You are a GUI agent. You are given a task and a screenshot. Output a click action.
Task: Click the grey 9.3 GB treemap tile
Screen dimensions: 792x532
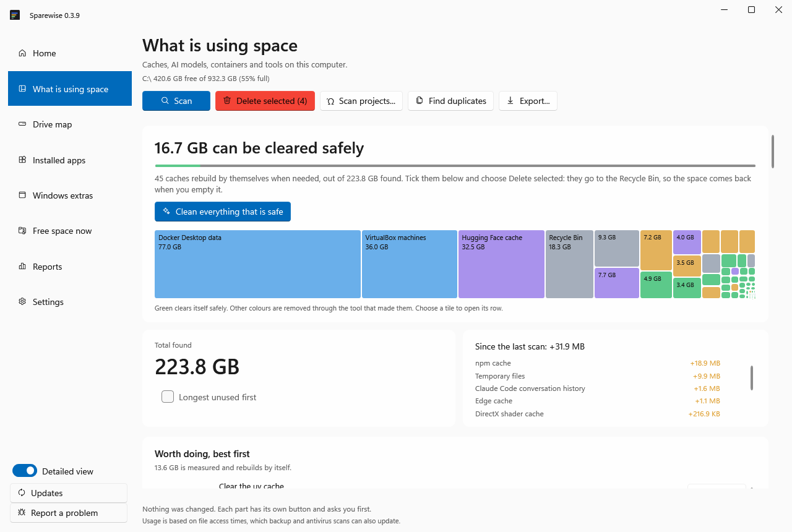(x=617, y=248)
